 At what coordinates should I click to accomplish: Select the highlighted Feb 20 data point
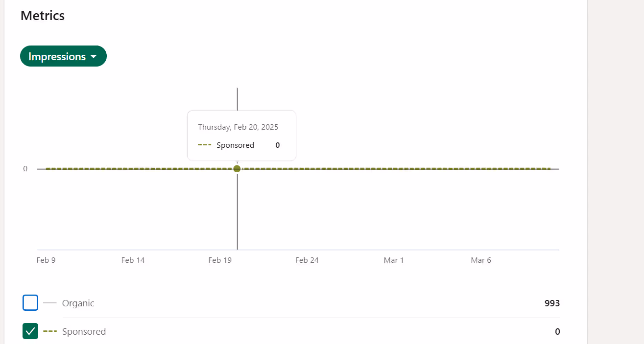click(237, 168)
